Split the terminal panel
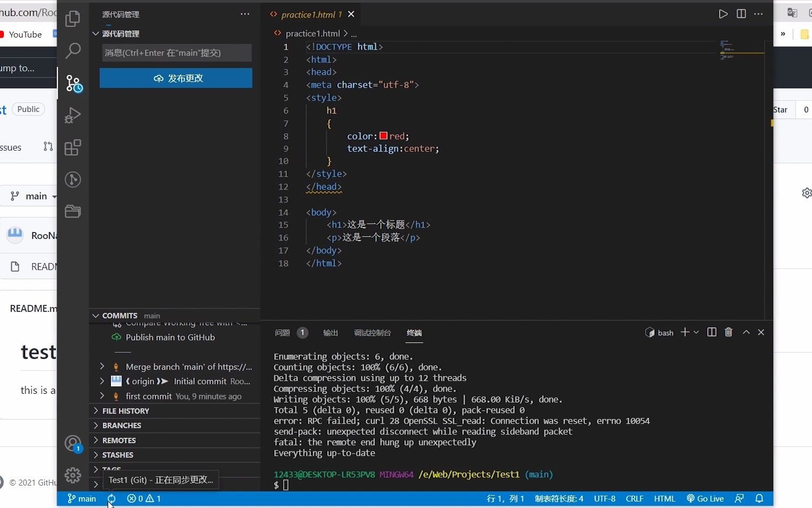Image resolution: width=812 pixels, height=508 pixels. click(711, 332)
